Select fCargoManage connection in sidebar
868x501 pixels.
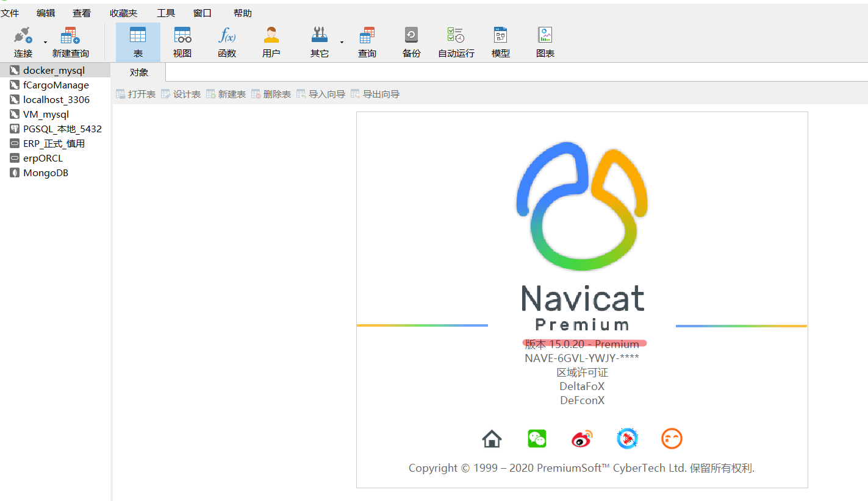[x=55, y=85]
